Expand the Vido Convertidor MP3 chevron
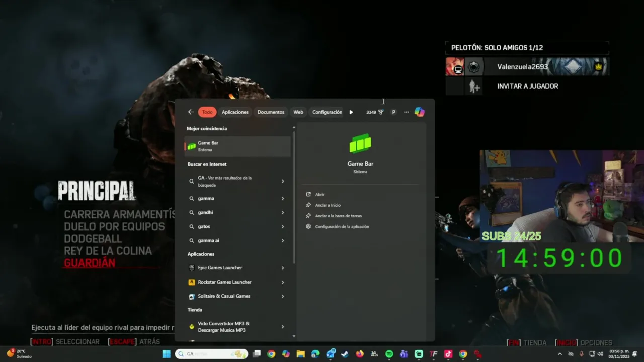This screenshot has height=362, width=644. point(283,327)
